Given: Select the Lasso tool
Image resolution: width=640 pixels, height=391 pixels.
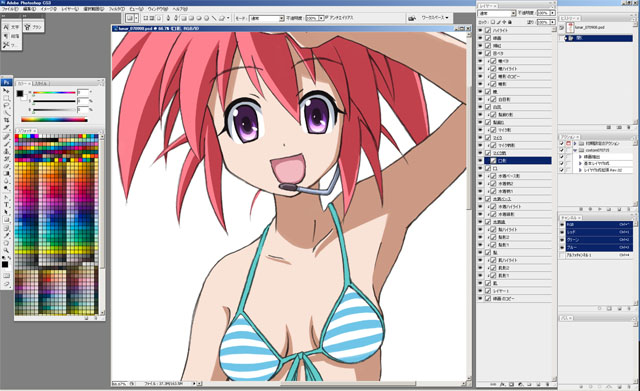Looking at the screenshot, I should click(x=6, y=105).
